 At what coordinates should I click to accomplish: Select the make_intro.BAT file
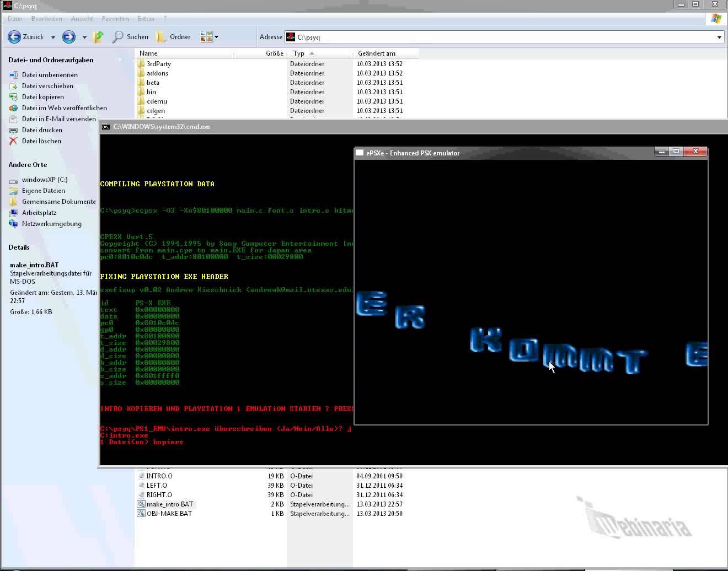170,504
